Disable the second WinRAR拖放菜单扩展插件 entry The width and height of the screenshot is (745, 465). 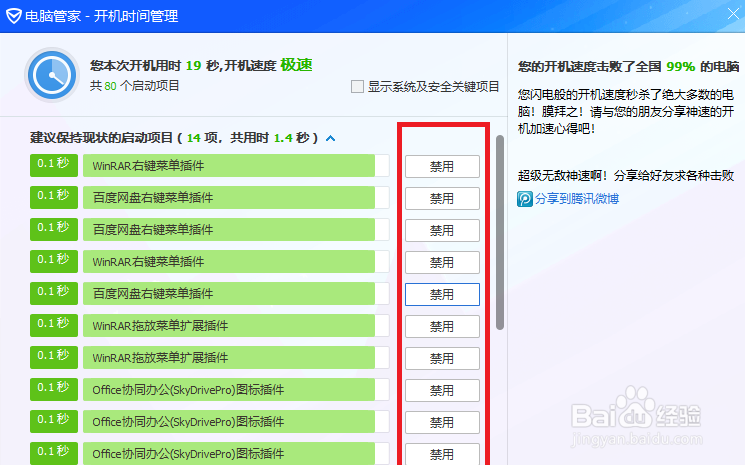coord(442,358)
